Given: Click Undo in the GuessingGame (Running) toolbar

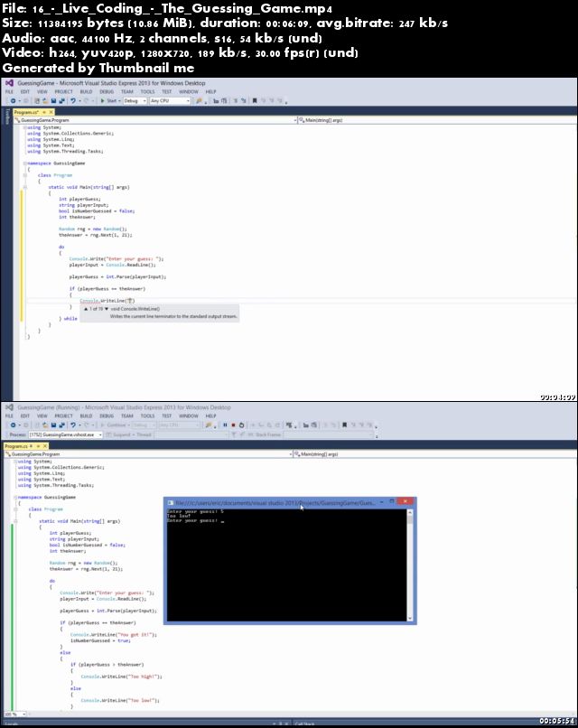Looking at the screenshot, I should (x=73, y=425).
